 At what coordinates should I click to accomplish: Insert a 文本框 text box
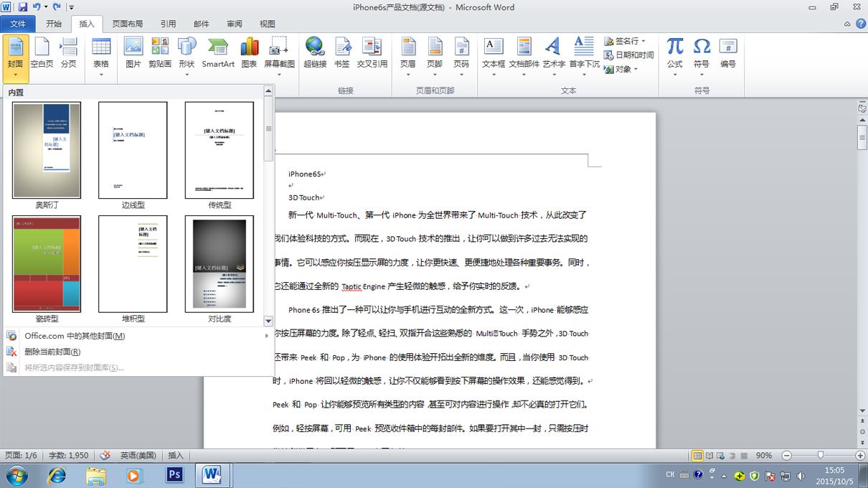point(494,57)
